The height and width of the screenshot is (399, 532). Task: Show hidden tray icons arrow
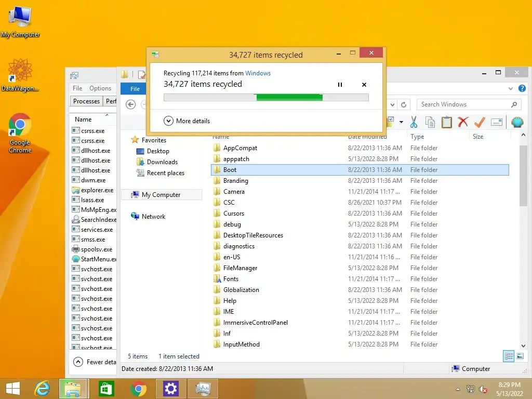pyautogui.click(x=458, y=389)
